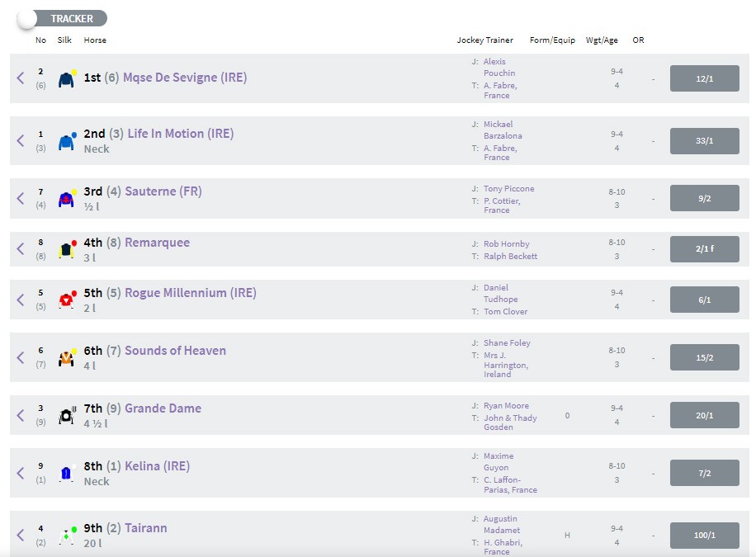Open the Sauterne (FR) horse link
The width and height of the screenshot is (756, 557).
pyautogui.click(x=163, y=191)
